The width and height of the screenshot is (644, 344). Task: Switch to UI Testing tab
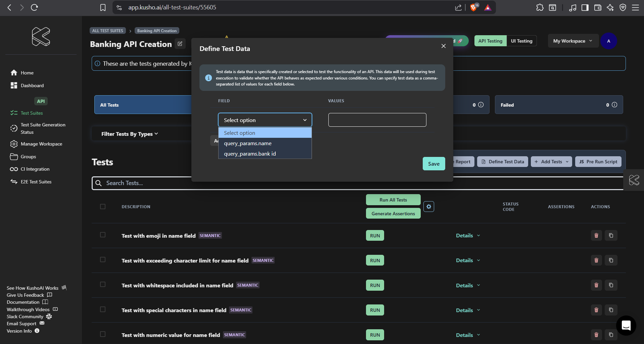(x=521, y=41)
